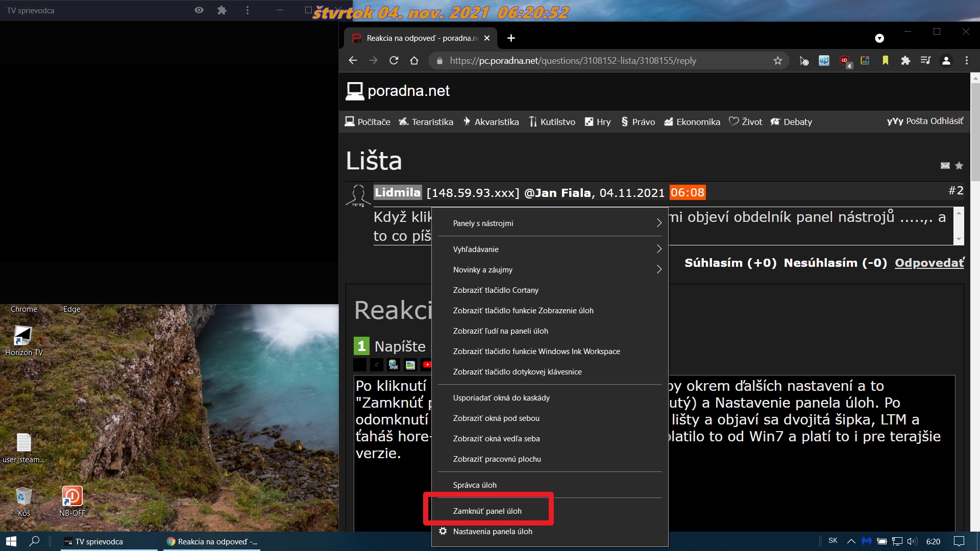
Task: Click Súhlasím (+0) vote link
Action: (730, 263)
